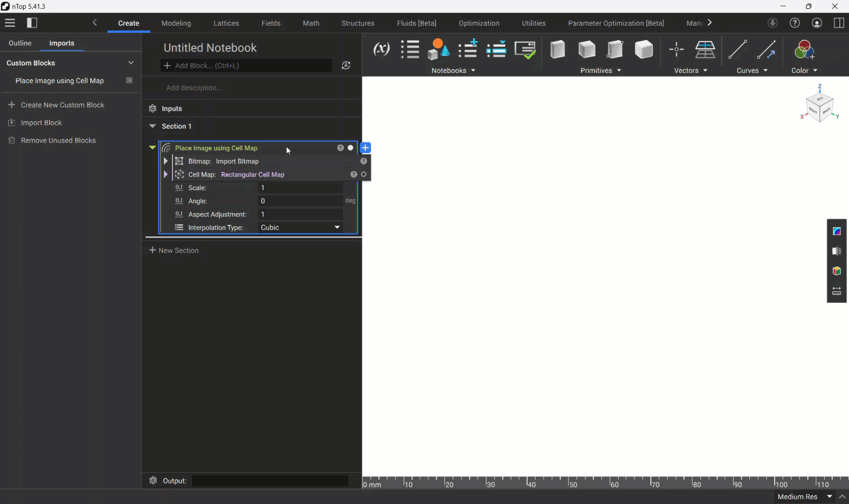849x504 pixels.
Task: Switch to the Structures ribbon tab
Action: click(358, 23)
